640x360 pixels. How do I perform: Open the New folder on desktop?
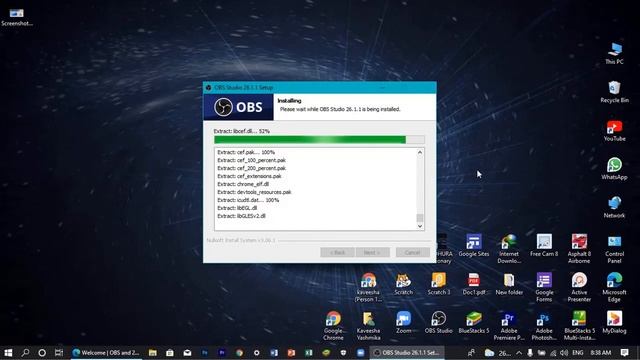click(x=509, y=284)
